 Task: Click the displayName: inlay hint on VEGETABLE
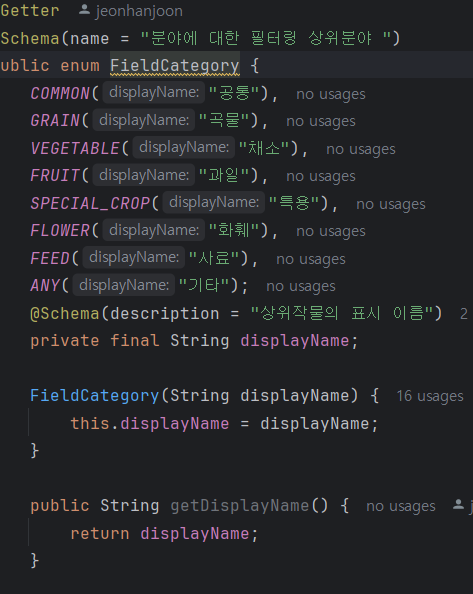(184, 147)
